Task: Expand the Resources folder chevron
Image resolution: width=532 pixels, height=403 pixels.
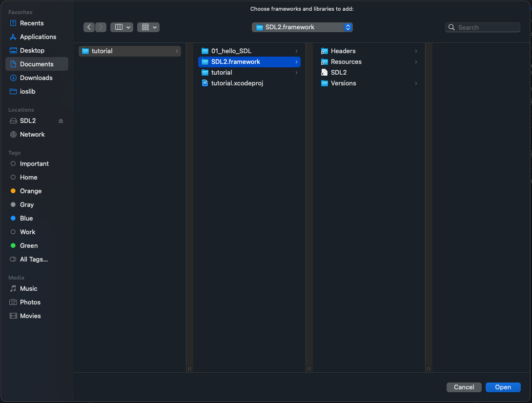Action: click(x=416, y=62)
